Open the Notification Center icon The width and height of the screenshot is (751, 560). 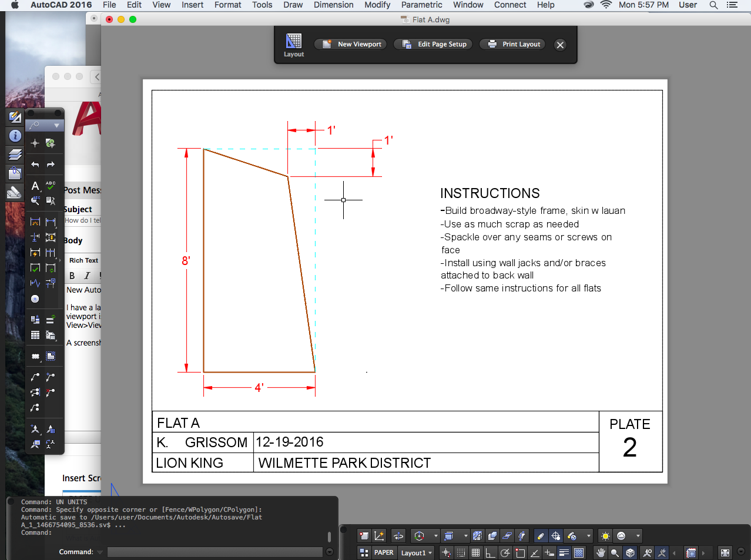coord(732,5)
